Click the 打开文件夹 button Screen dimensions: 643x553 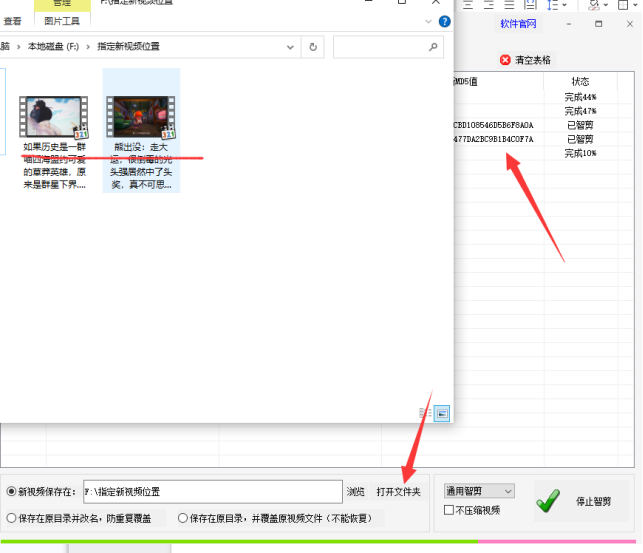398,492
